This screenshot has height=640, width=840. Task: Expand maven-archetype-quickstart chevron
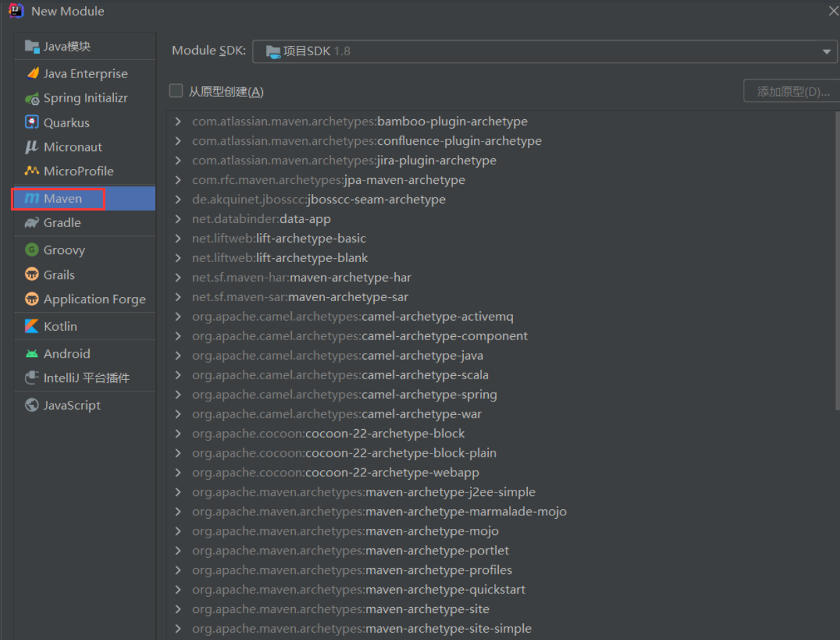pyautogui.click(x=178, y=589)
